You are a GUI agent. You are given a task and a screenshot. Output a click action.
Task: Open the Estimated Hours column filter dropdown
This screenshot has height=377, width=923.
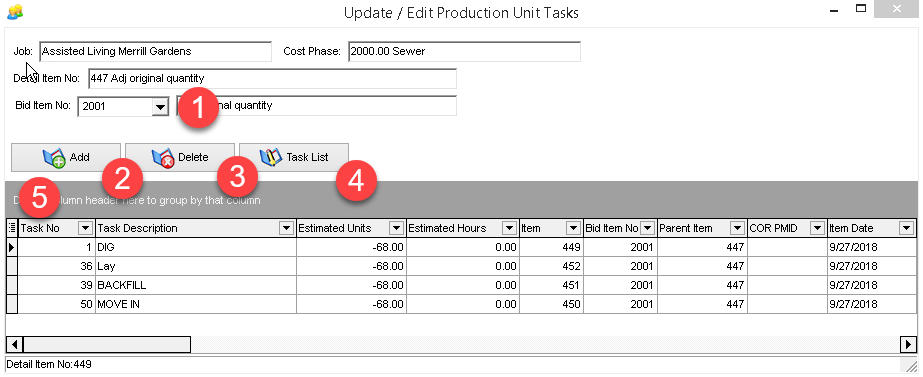509,229
